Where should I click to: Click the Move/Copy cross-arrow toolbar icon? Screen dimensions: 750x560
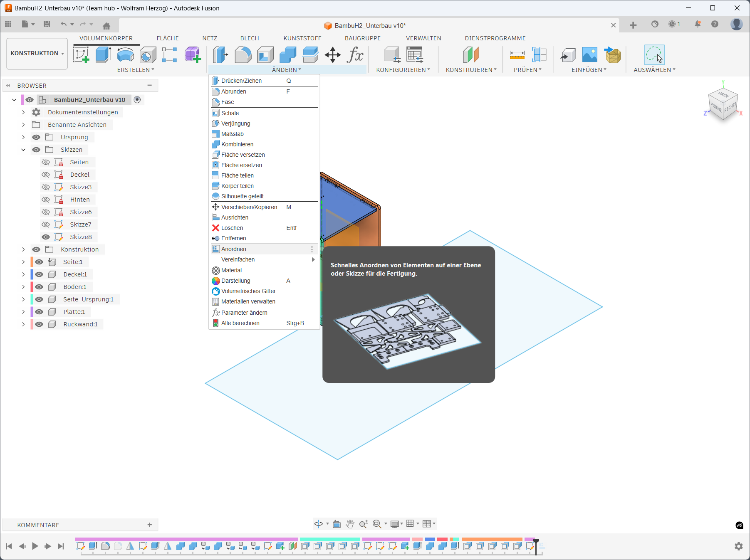click(x=333, y=55)
